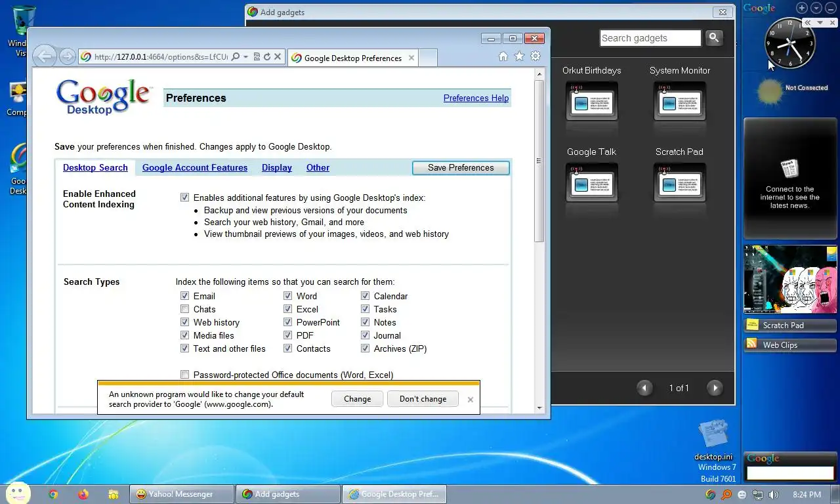Go to next gadgets page arrow

(715, 388)
